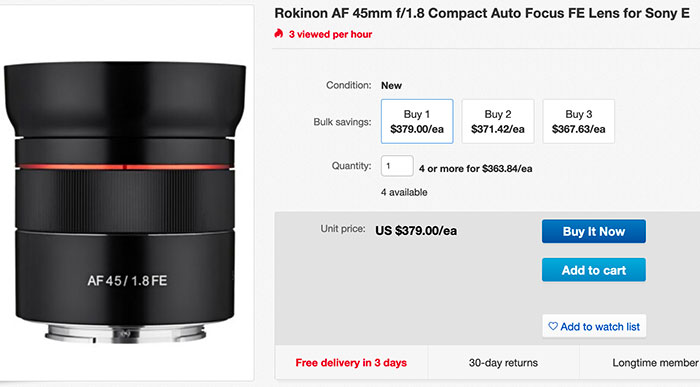Screen dimensions: 700x387
Task: Pick the Buy 3 at $367.63/ea option
Action: tap(579, 121)
